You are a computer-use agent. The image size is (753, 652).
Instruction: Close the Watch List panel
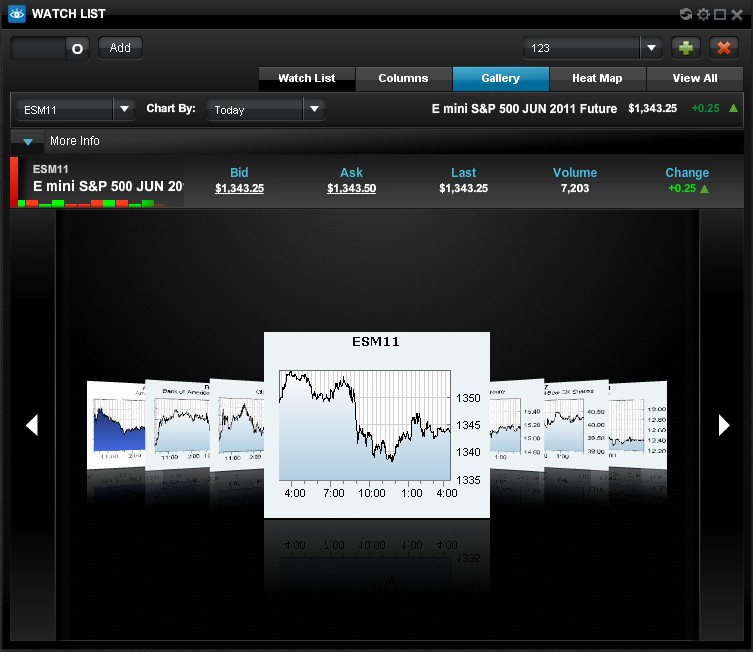point(737,14)
